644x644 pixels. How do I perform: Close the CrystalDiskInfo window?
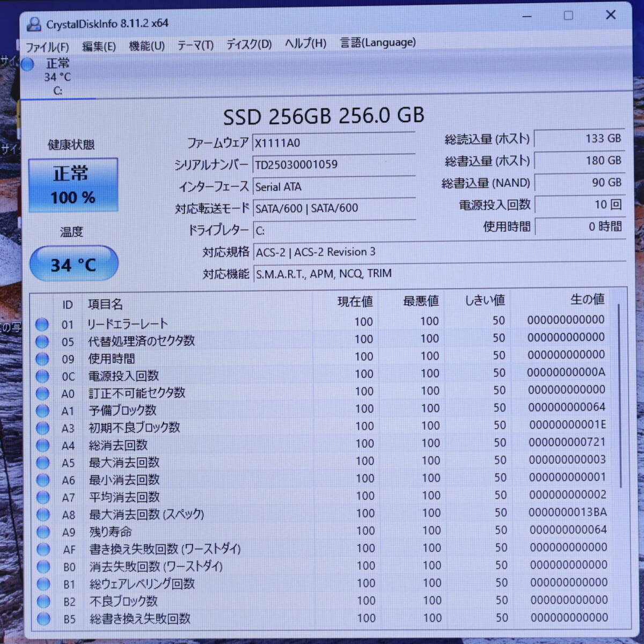(611, 14)
